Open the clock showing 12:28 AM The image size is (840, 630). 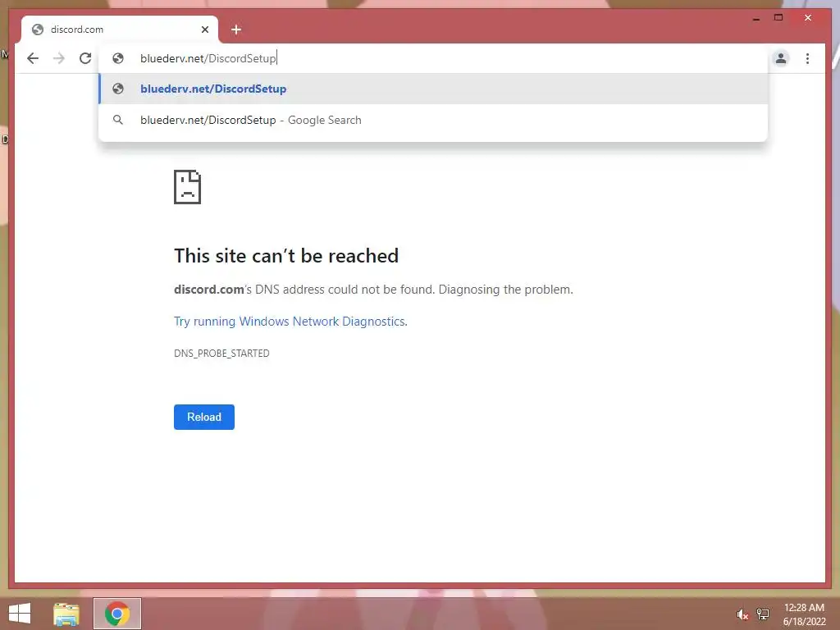(x=804, y=614)
